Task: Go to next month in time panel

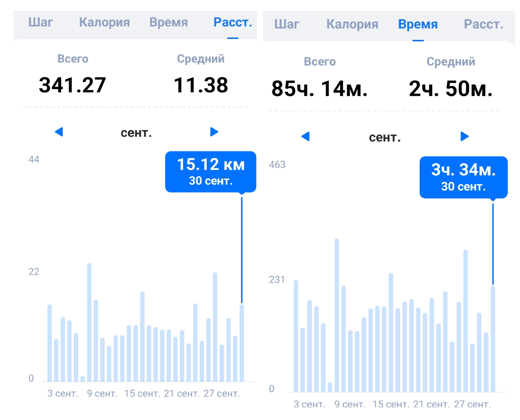Action: click(465, 136)
